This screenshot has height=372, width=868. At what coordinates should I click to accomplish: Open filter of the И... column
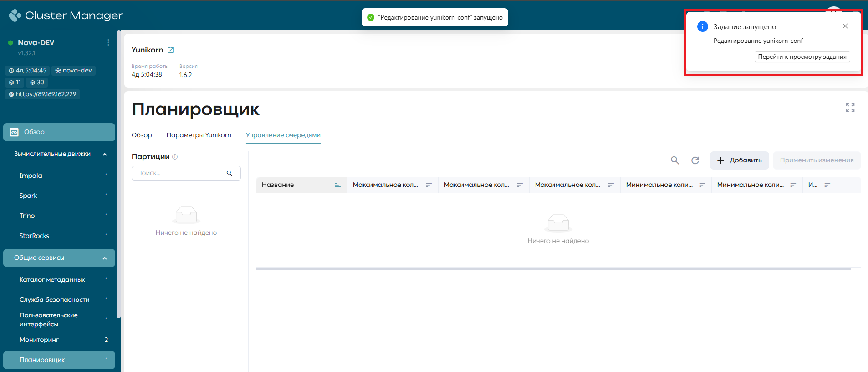point(827,185)
